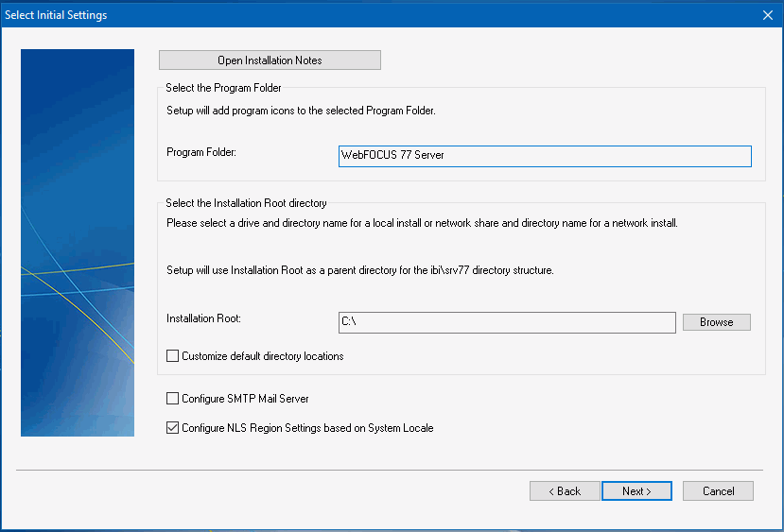The image size is (784, 532).
Task: Click the "Setup will add program icons" text
Action: coord(301,111)
